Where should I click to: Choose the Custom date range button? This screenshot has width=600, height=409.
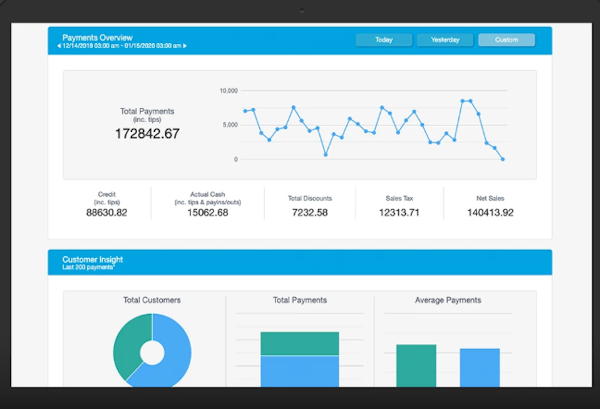click(x=506, y=40)
